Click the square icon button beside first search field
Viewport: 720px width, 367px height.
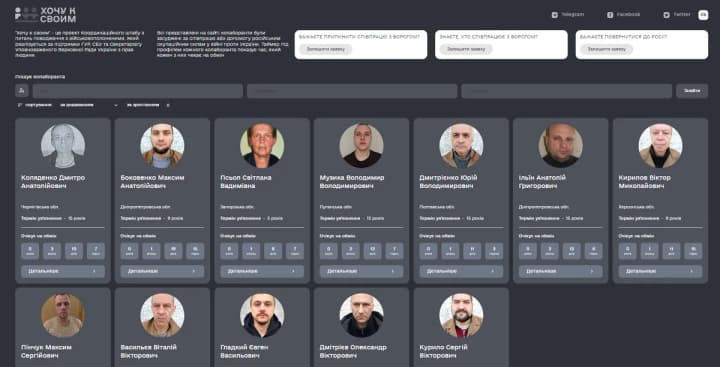22,90
